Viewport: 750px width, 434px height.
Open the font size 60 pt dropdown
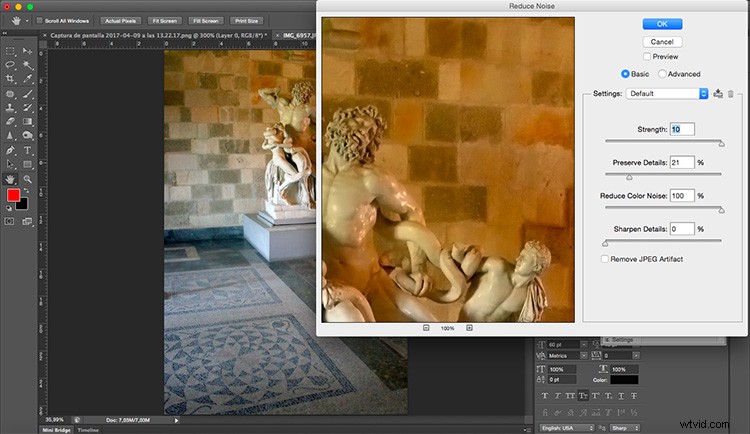(x=584, y=345)
